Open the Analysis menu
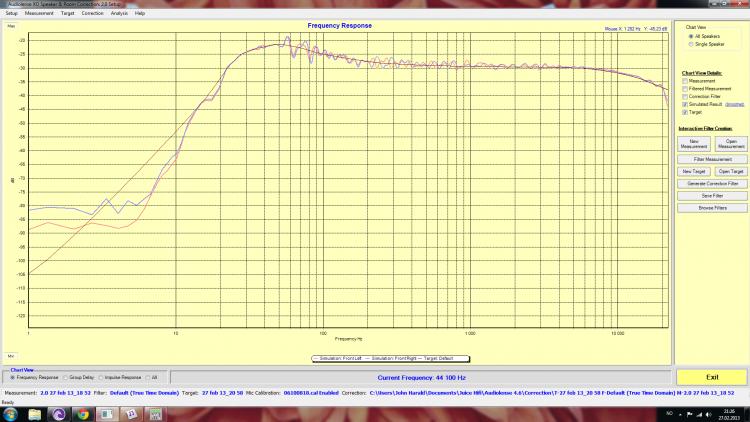The image size is (750, 422). click(119, 13)
